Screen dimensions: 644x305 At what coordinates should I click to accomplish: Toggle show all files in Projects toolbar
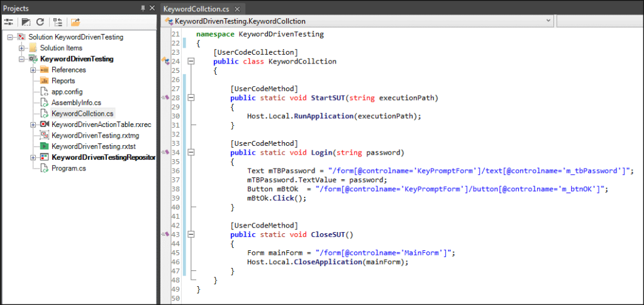coord(26,22)
